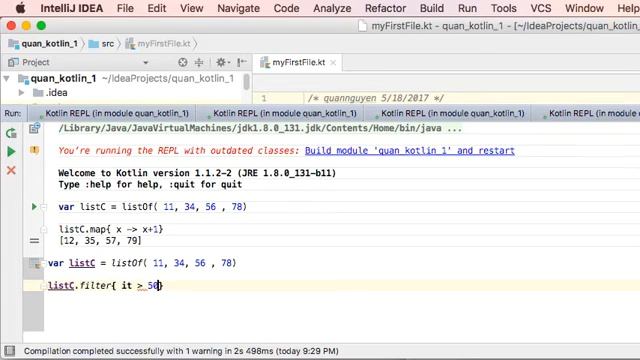Open the Code menu

pyautogui.click(x=286, y=8)
